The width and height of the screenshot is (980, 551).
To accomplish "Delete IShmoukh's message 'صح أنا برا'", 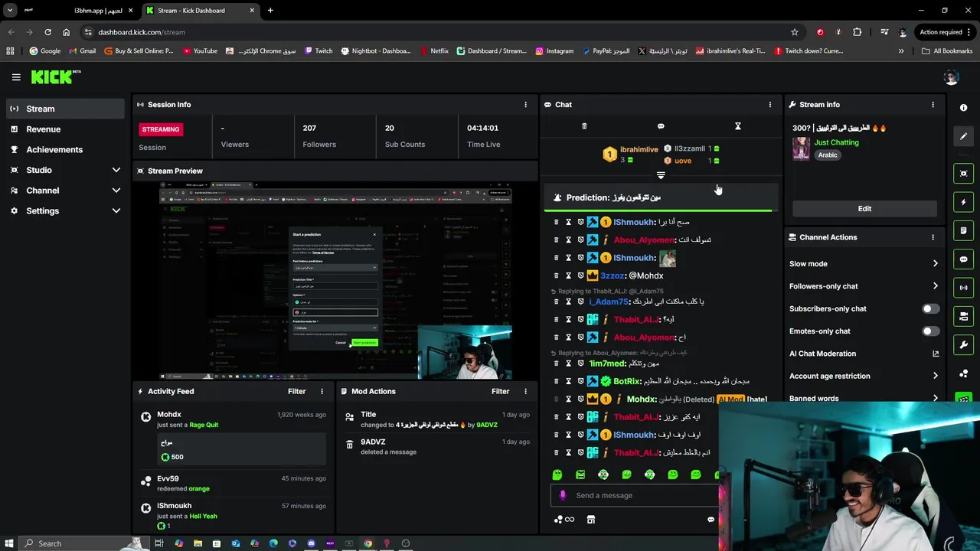I will [556, 222].
